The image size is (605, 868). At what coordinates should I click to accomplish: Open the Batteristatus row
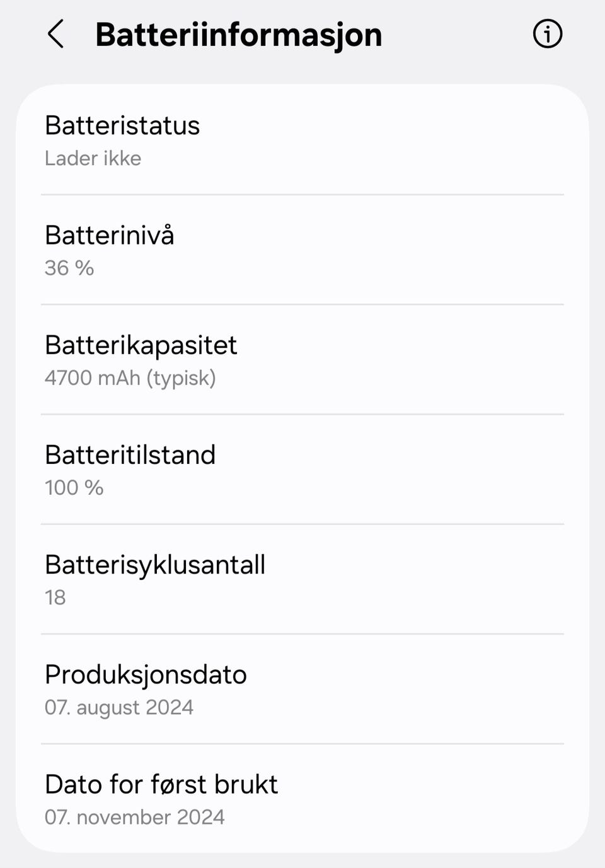pyautogui.click(x=302, y=140)
